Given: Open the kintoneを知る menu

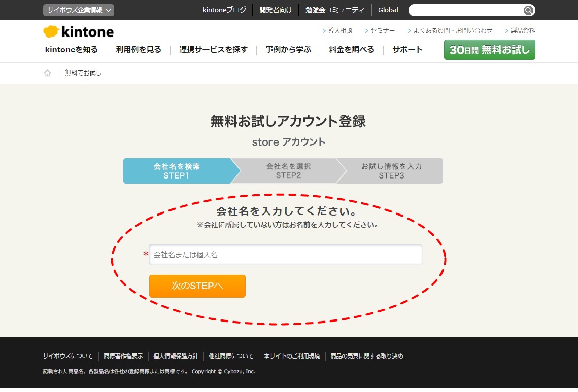Looking at the screenshot, I should tap(72, 49).
